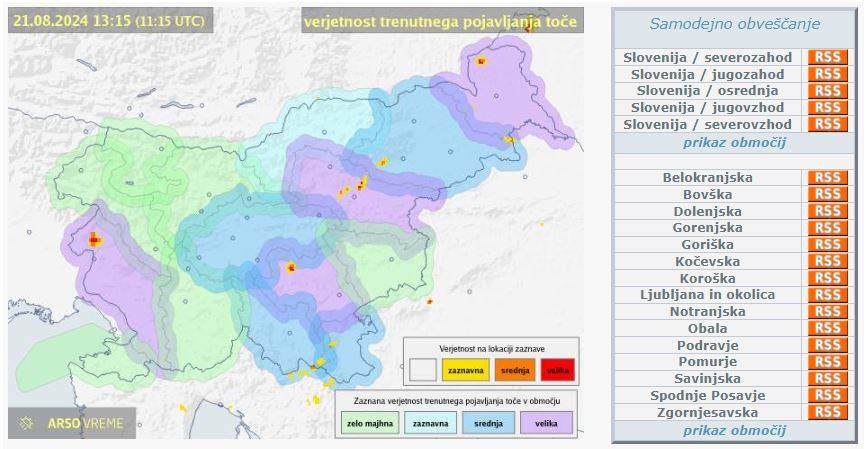Expand upper 'prikaz območij' link
This screenshot has width=867, height=449.
(x=734, y=142)
